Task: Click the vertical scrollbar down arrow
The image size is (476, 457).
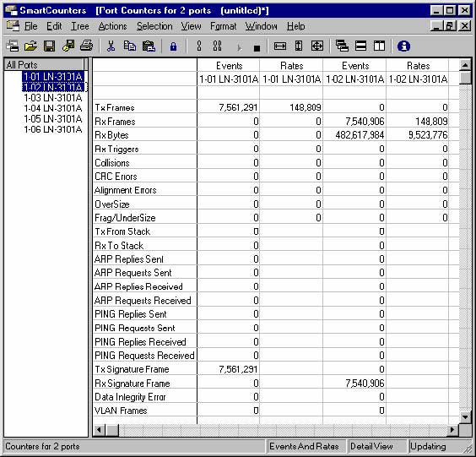Action: point(465,417)
